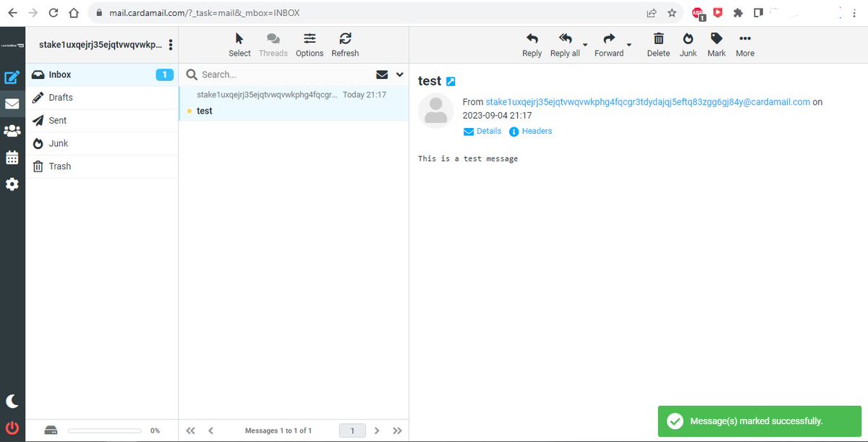868x442 pixels.
Task: Open the Sent folder
Action: click(x=102, y=121)
